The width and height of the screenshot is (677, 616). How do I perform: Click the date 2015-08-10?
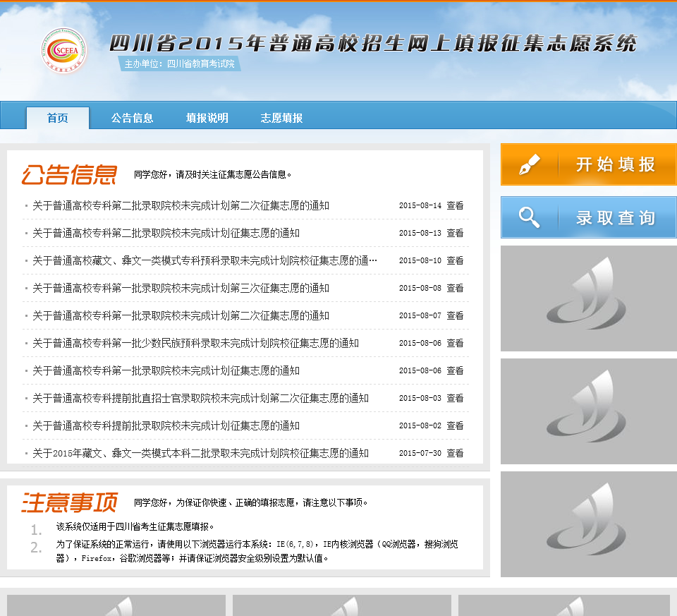pyautogui.click(x=420, y=261)
